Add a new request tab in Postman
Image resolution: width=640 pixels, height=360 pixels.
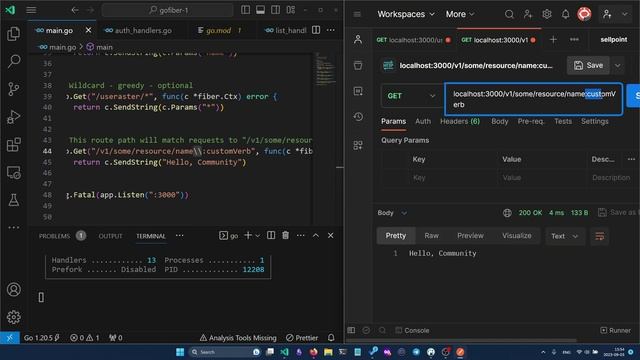point(553,40)
